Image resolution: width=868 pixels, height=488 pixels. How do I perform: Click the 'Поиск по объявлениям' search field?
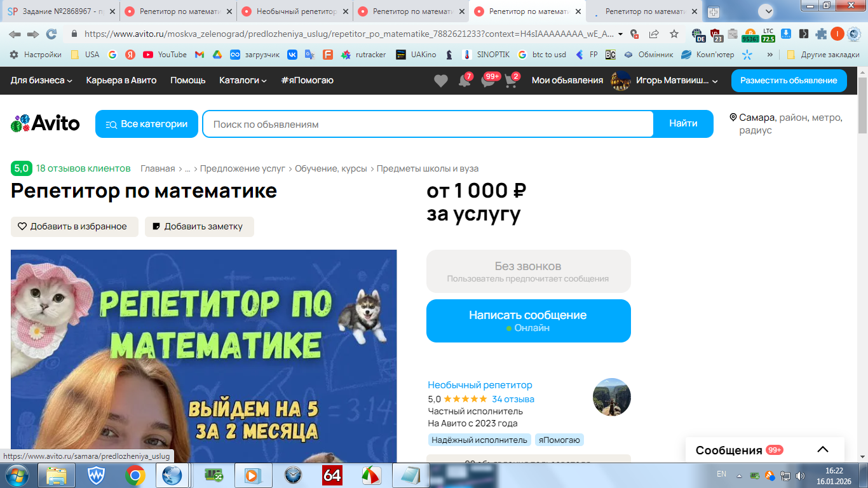tap(428, 124)
